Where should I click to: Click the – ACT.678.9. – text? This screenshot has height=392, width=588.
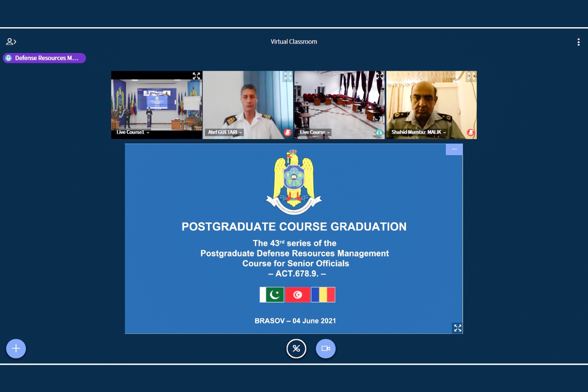pos(297,274)
